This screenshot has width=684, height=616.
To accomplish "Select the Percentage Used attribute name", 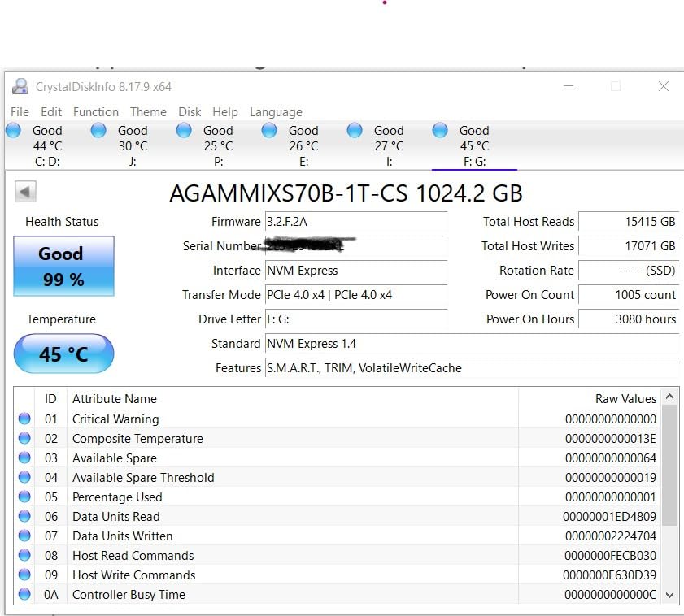I will coord(117,497).
